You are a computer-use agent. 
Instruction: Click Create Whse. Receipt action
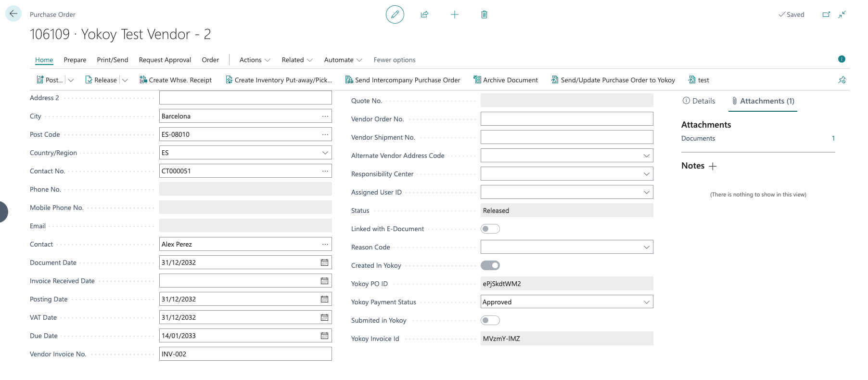[176, 80]
